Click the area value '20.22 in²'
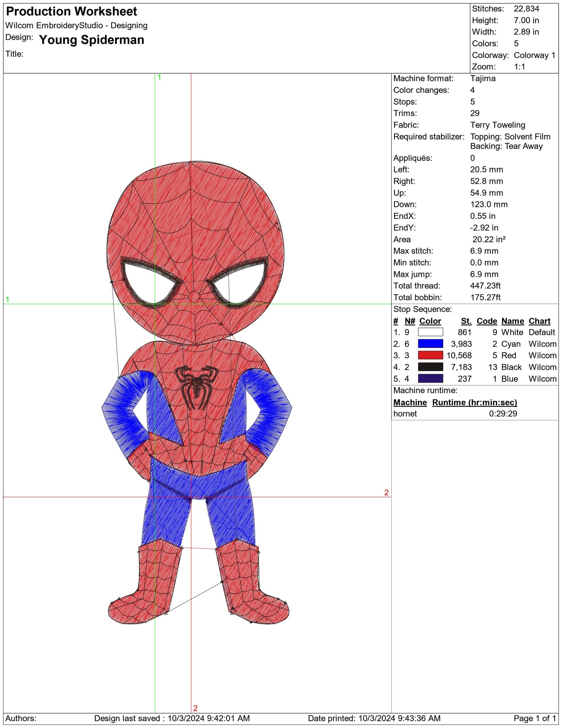This screenshot has width=562, height=728. click(x=489, y=239)
